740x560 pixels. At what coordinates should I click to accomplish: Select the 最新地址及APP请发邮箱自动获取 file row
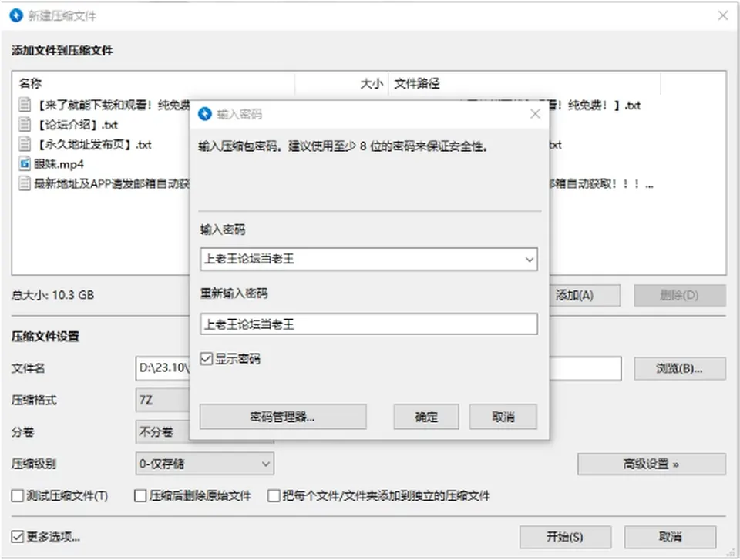(x=112, y=183)
